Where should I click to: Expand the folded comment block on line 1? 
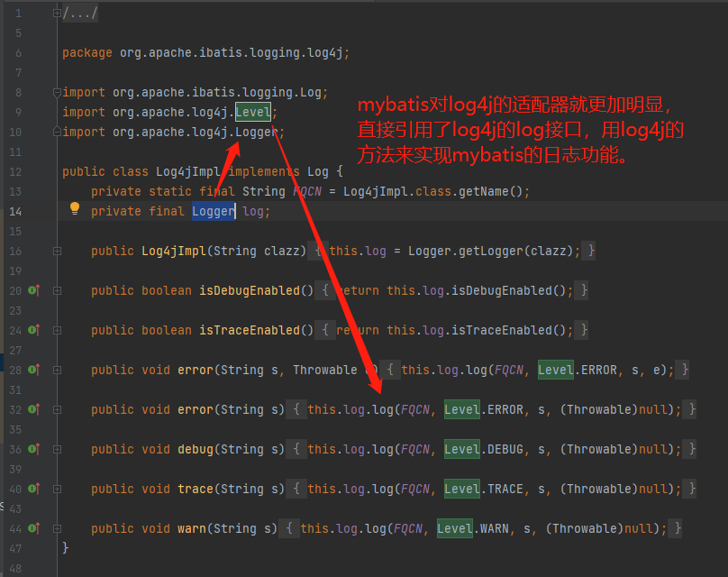[57, 13]
